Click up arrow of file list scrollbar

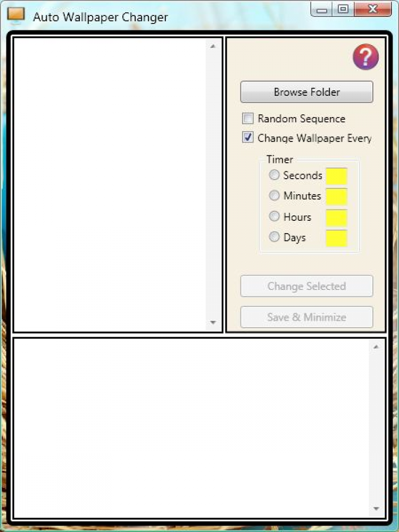click(x=213, y=46)
